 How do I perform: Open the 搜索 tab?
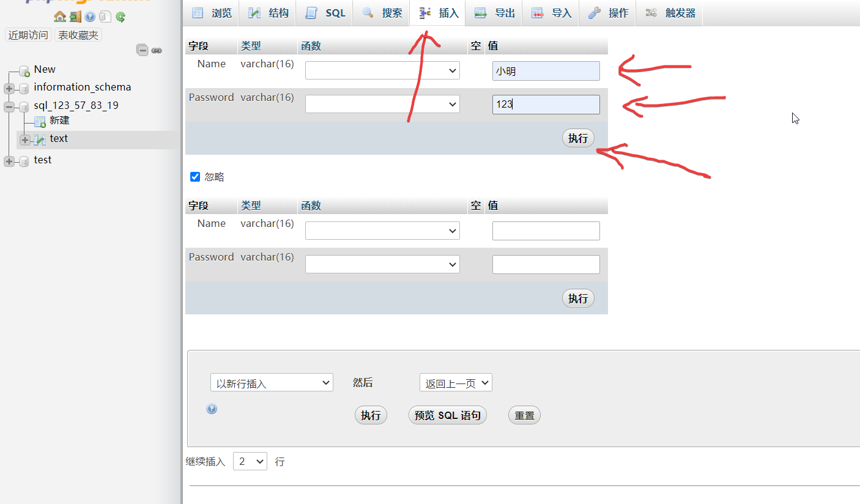[382, 13]
